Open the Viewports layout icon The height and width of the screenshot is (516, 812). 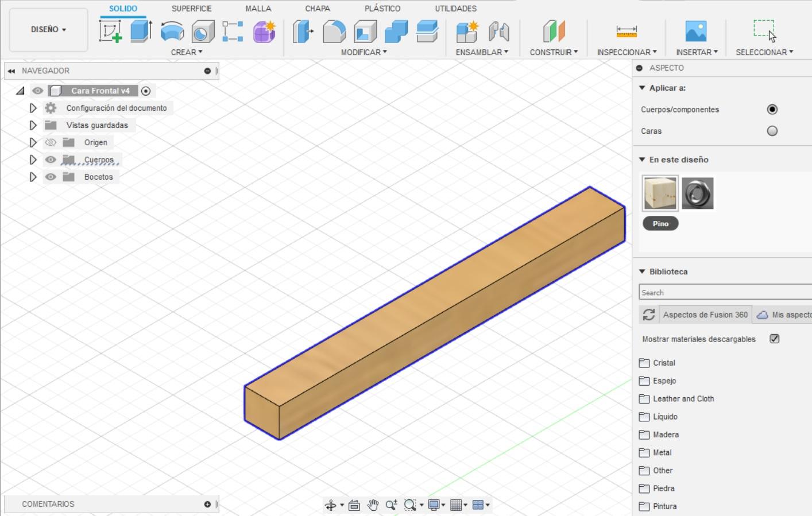click(478, 505)
